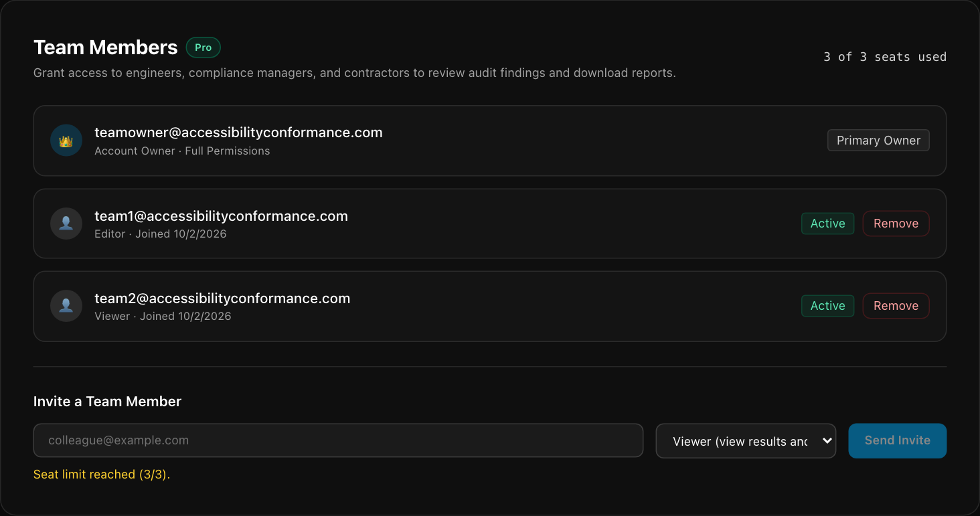Viewport: 980px width, 516px height.
Task: Click the Active badge for team1
Action: point(827,224)
